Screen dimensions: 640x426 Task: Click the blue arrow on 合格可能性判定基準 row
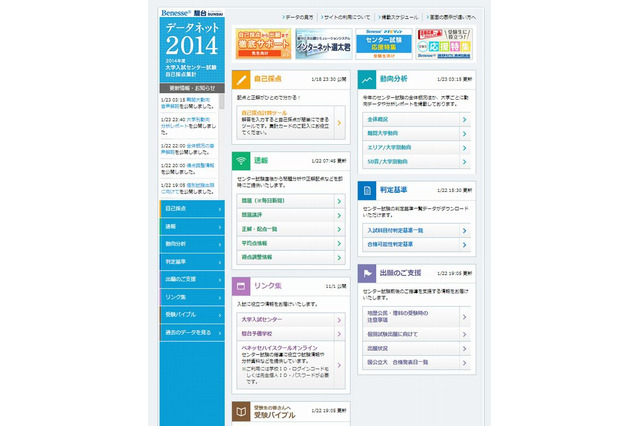coord(464,245)
